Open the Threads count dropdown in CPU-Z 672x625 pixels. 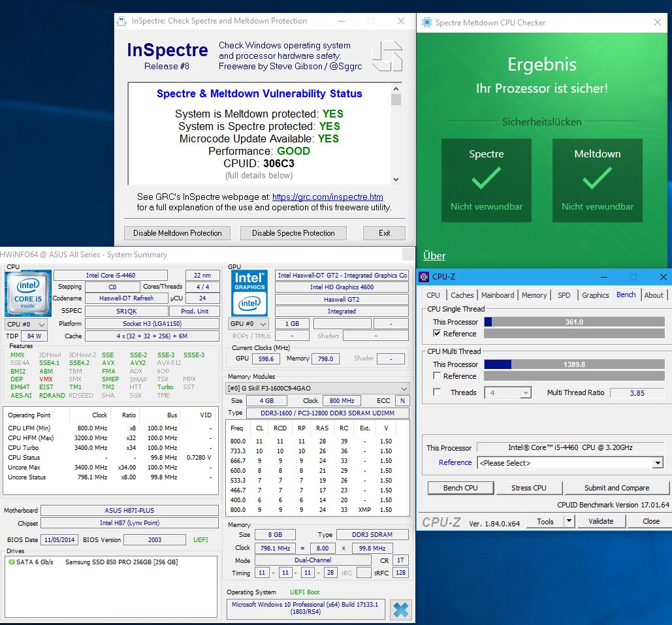526,393
